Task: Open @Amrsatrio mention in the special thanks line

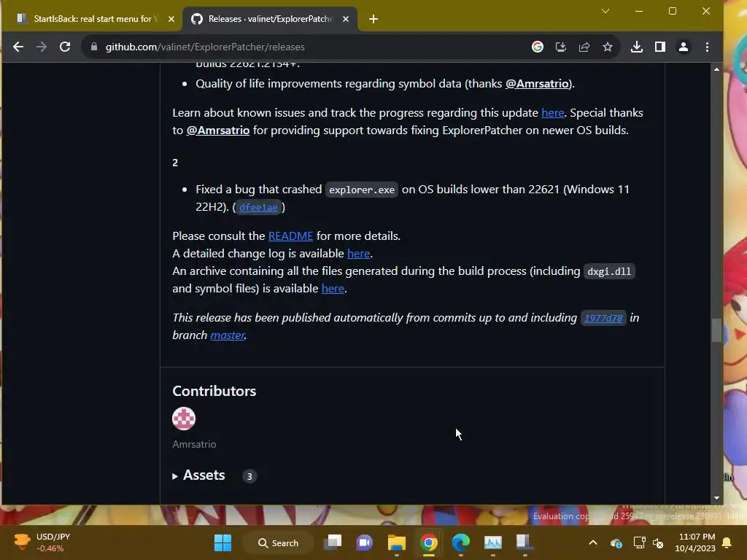Action: click(x=217, y=131)
